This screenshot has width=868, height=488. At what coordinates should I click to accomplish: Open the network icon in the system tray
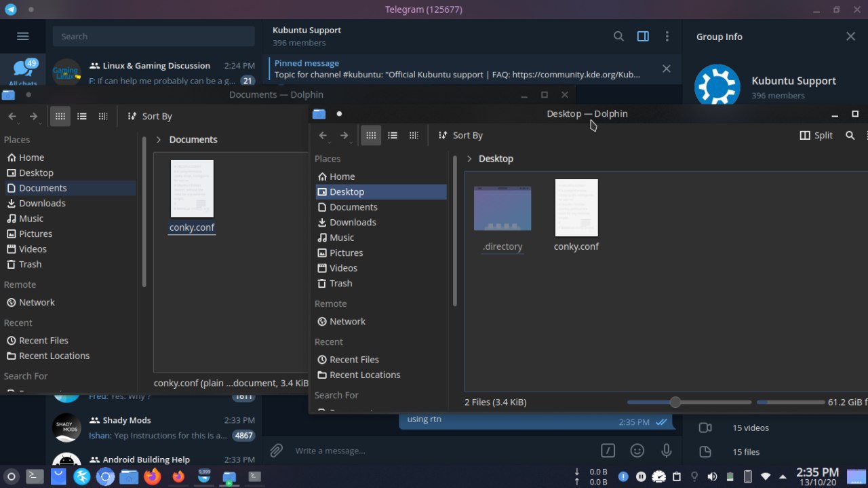point(766,476)
